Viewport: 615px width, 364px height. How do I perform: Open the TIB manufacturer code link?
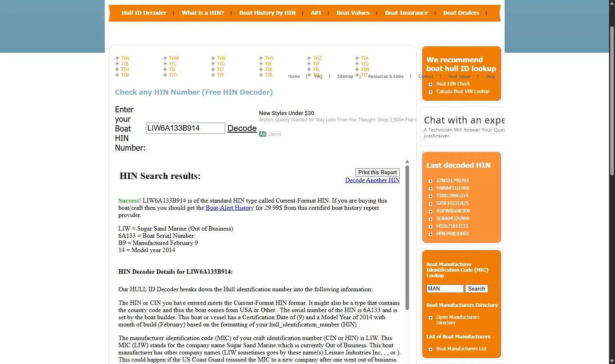pos(125,64)
